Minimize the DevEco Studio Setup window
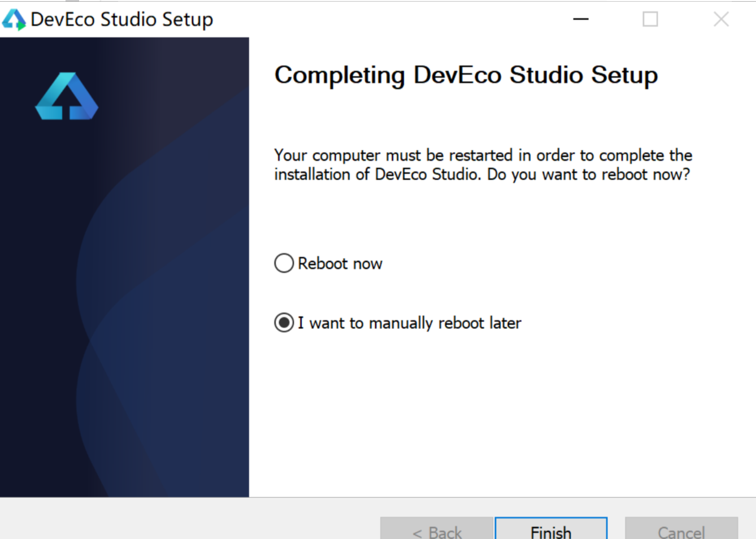Screen dimensions: 756x539 click(581, 19)
